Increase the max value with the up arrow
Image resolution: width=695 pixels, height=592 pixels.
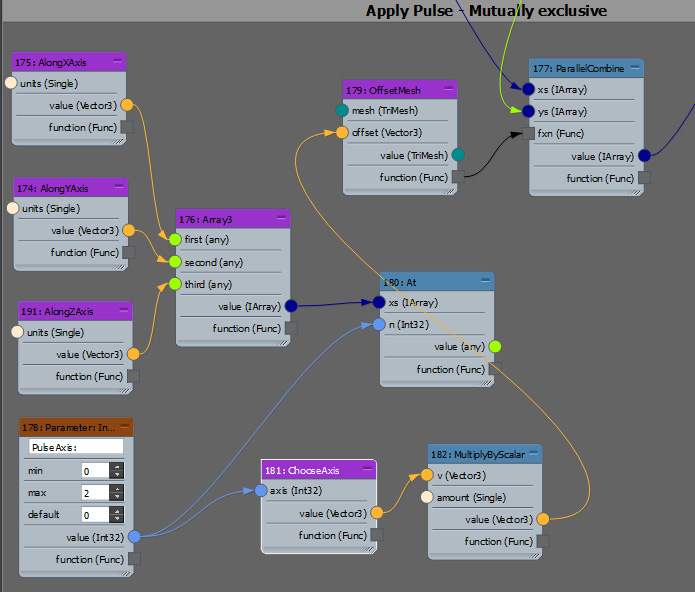[x=117, y=488]
